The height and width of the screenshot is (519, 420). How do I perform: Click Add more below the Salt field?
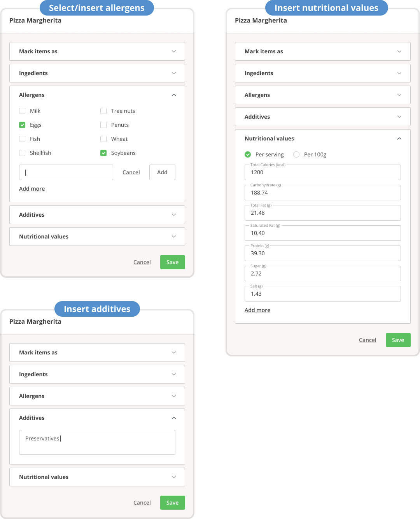257,310
